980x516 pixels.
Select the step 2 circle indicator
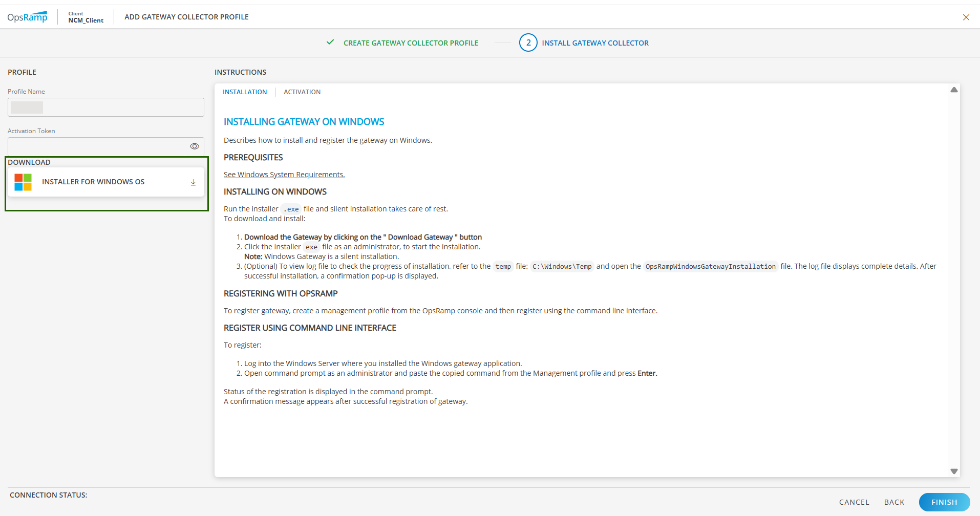point(528,43)
